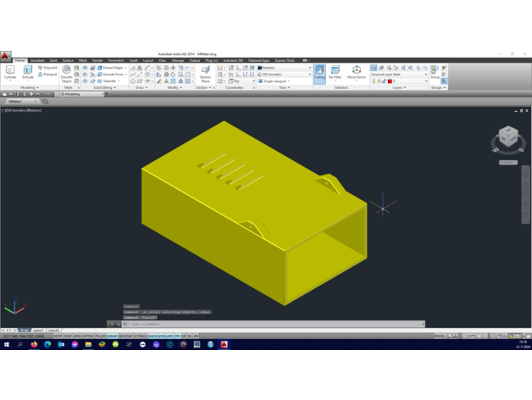Click the No Filter selection icon
This screenshot has height=400, width=532.
[335, 73]
